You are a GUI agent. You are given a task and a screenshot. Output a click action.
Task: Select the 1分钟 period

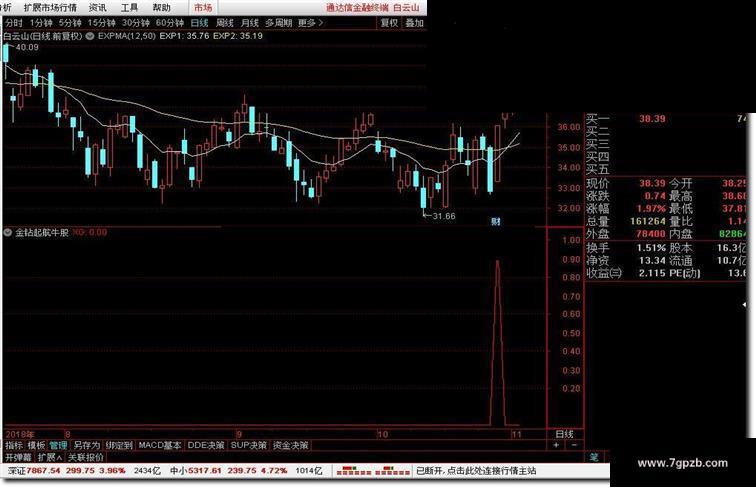click(40, 23)
